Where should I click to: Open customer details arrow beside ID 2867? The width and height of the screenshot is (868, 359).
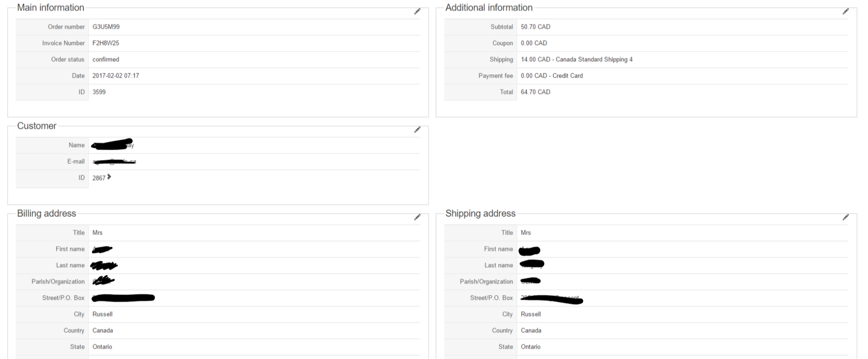pyautogui.click(x=109, y=177)
